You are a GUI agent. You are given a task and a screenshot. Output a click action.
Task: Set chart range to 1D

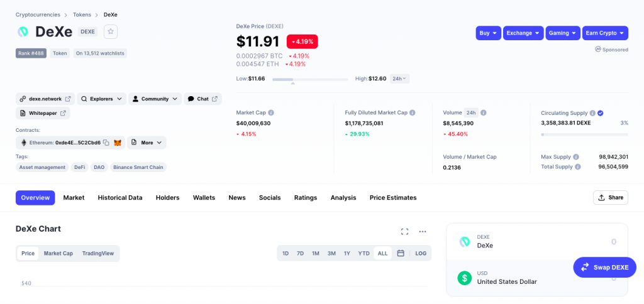286,254
